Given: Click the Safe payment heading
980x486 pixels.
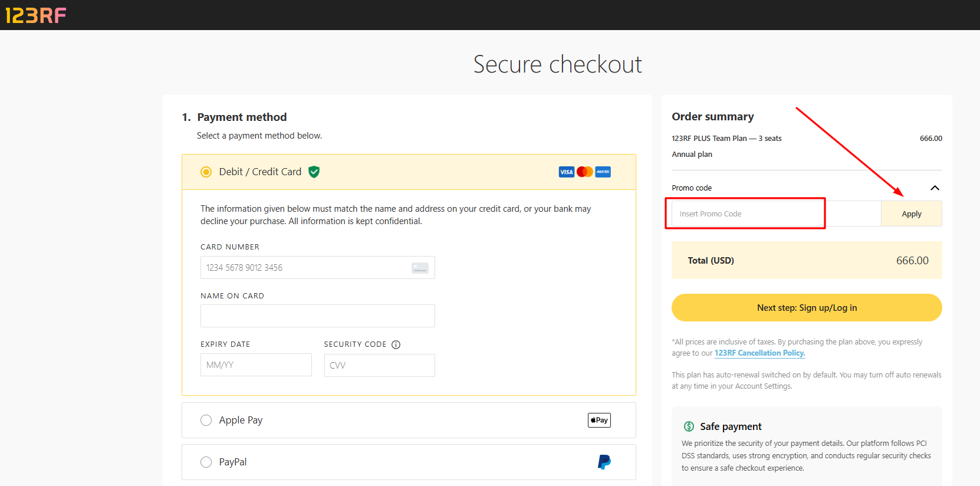Looking at the screenshot, I should pyautogui.click(x=731, y=426).
